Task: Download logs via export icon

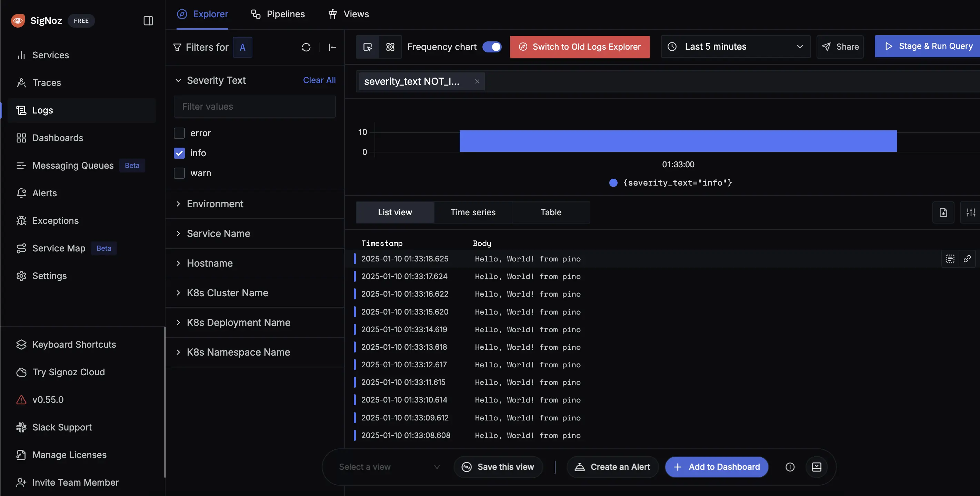Action: pos(943,212)
